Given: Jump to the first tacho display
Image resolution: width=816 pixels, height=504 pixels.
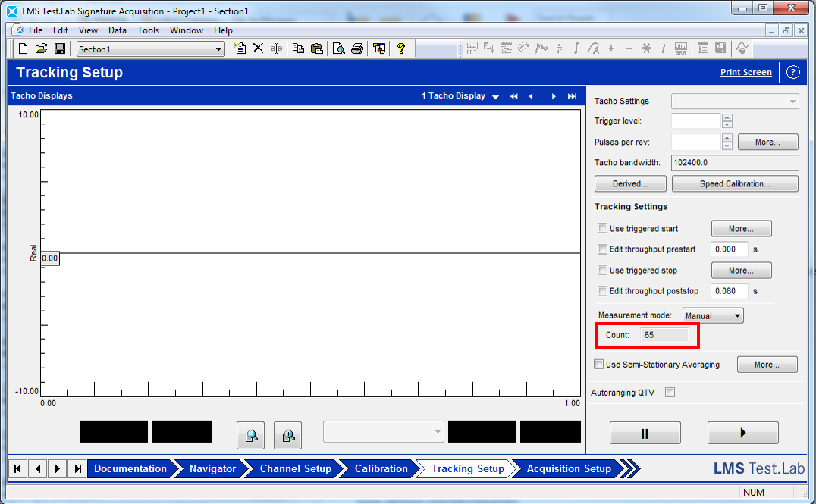Looking at the screenshot, I should pos(513,96).
